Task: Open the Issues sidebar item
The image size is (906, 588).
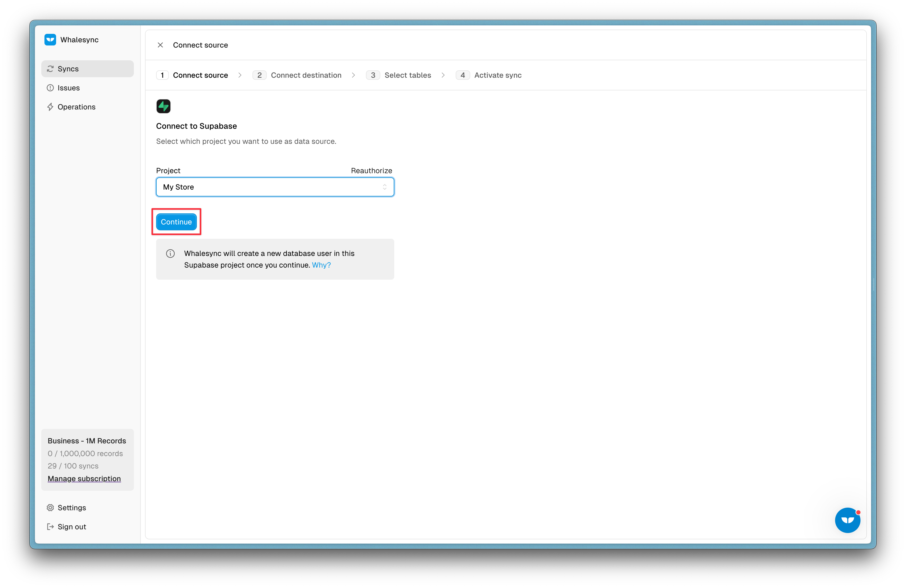Action: tap(87, 88)
